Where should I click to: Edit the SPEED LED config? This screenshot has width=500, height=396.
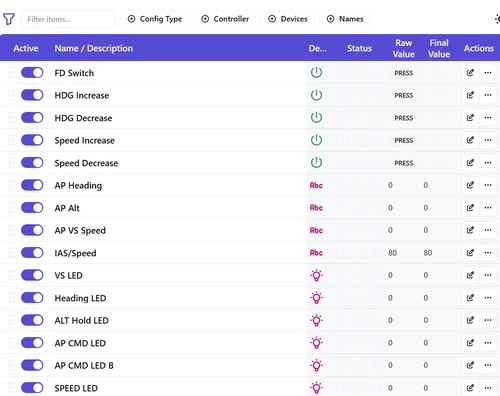[470, 388]
